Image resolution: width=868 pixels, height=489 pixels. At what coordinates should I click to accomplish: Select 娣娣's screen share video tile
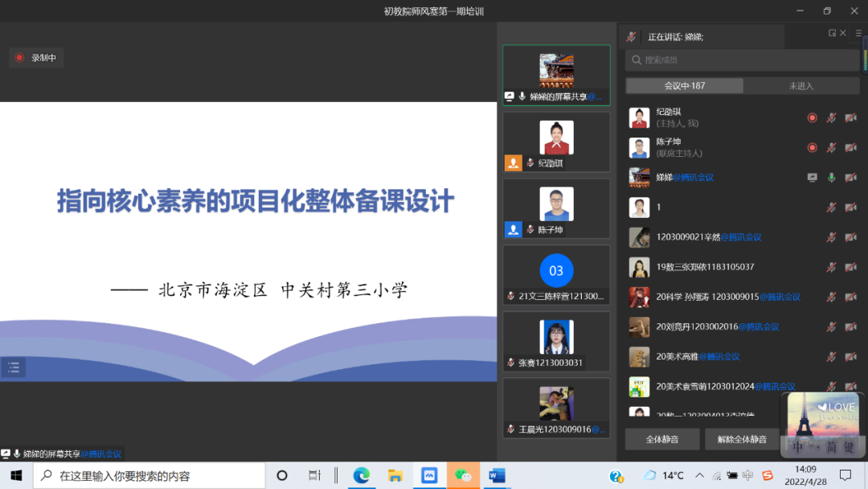[x=556, y=76]
